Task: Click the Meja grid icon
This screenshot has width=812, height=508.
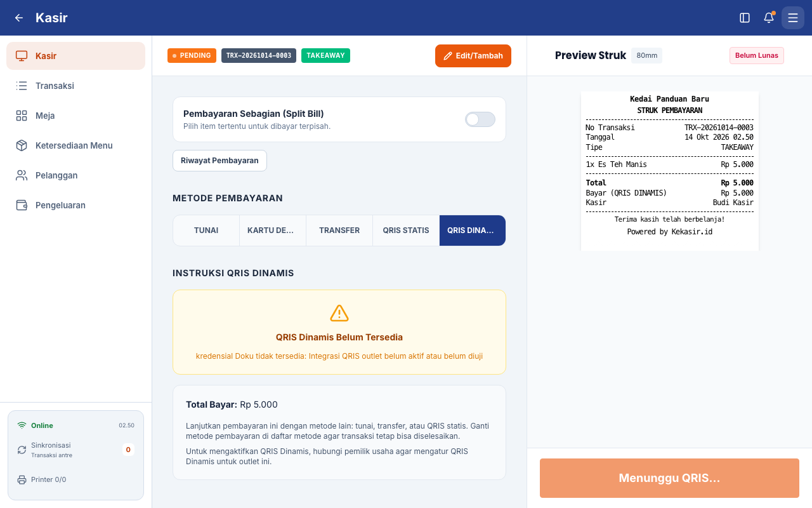Action: (x=22, y=116)
